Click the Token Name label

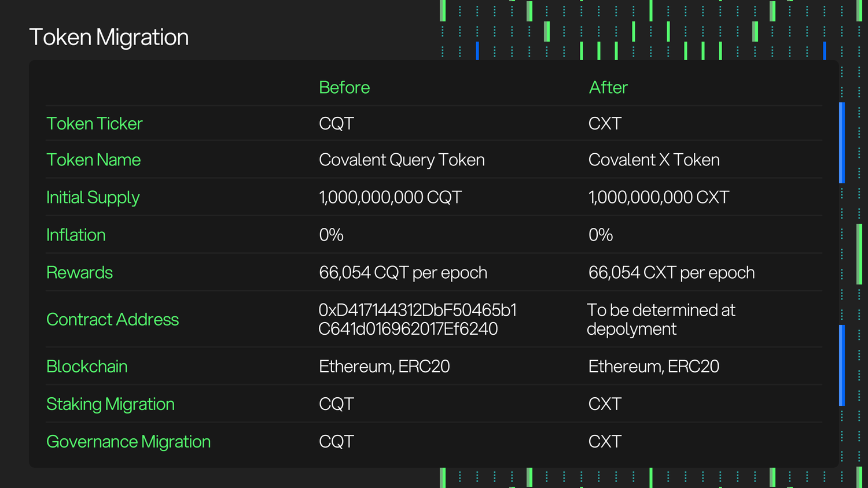pyautogui.click(x=93, y=160)
